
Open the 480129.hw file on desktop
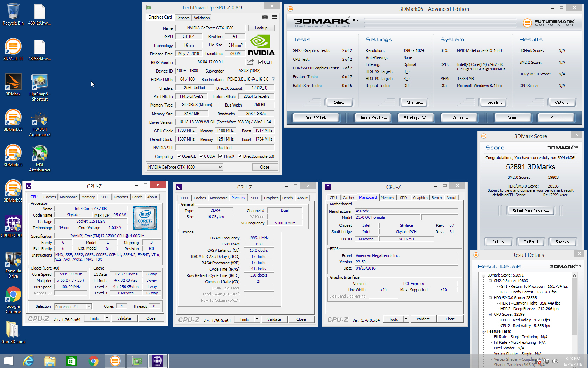coord(40,14)
